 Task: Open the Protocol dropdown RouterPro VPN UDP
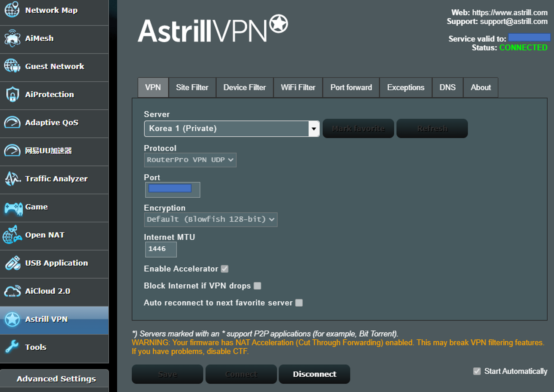190,160
